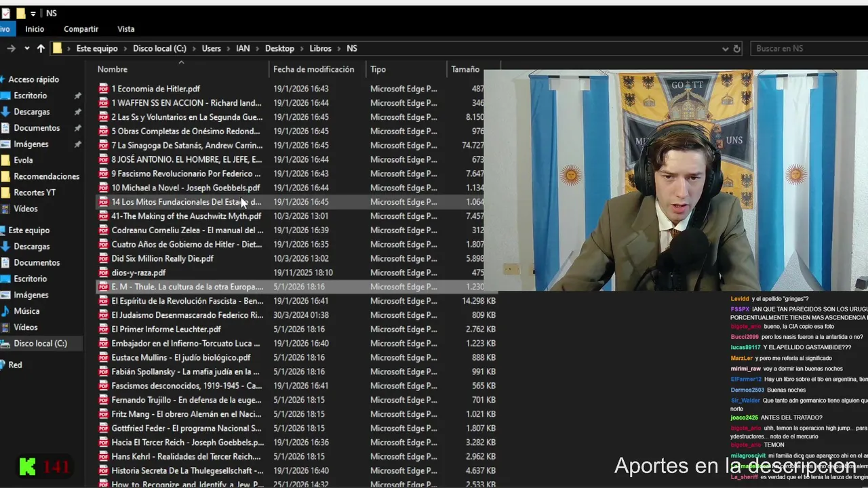Viewport: 868px width, 488px height.
Task: Click PDF icon of Codreanu Corneliu Zelea file
Action: pos(104,230)
